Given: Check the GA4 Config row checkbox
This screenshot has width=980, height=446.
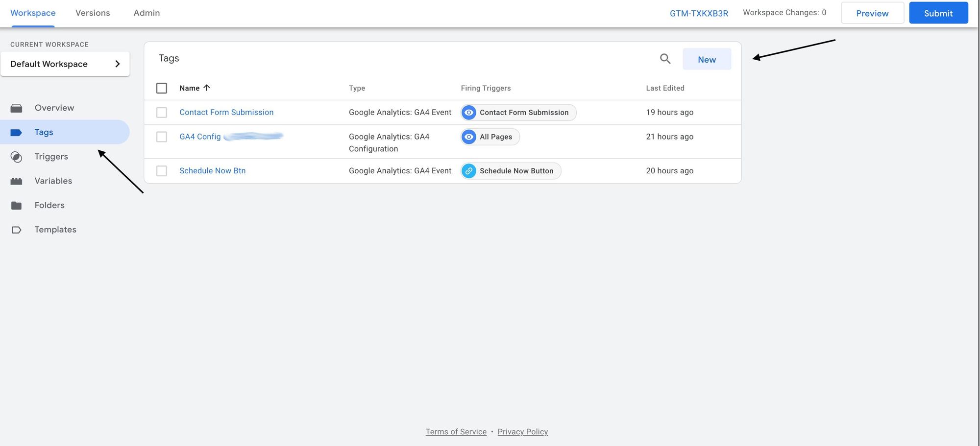Looking at the screenshot, I should 162,137.
